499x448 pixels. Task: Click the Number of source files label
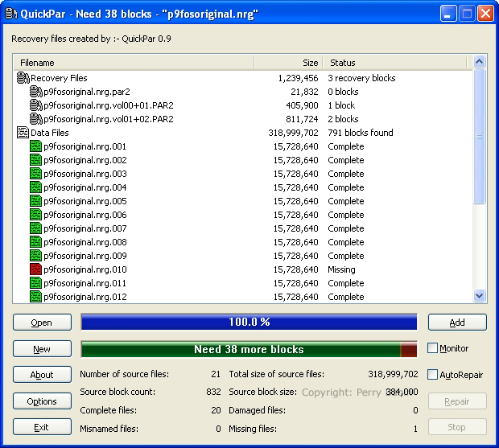click(x=125, y=374)
